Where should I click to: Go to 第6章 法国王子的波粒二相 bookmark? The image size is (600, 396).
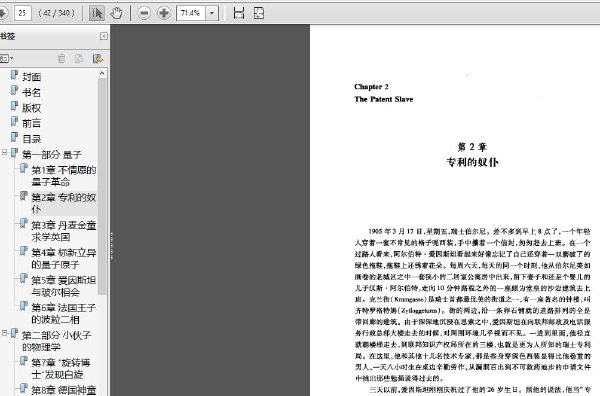(64, 313)
